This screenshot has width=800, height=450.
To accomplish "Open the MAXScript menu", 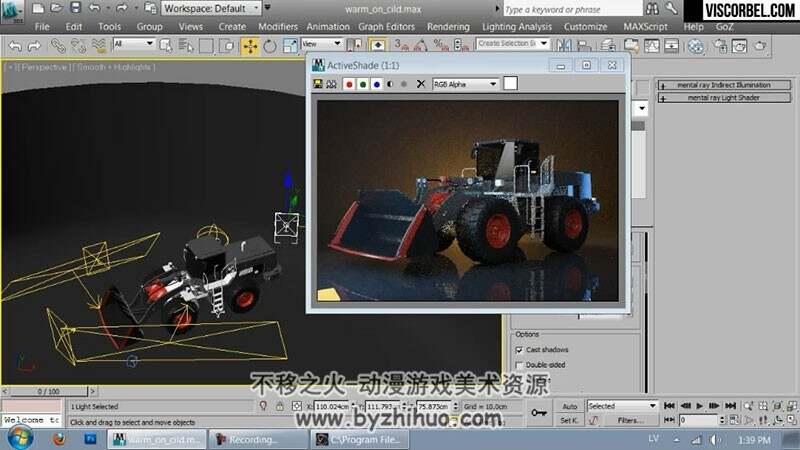I will (645, 27).
